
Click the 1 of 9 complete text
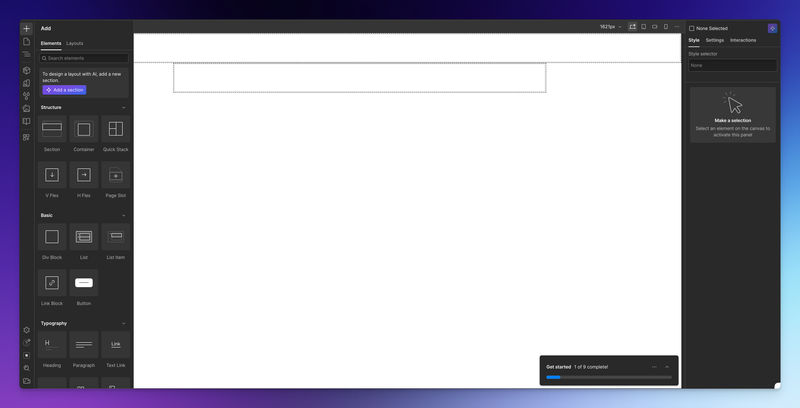click(591, 367)
